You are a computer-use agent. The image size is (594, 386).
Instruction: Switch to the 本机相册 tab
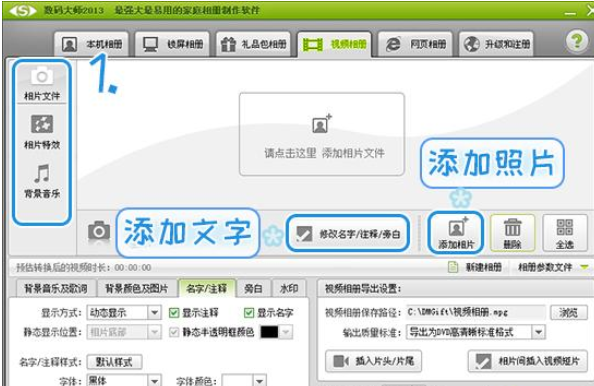click(91, 44)
